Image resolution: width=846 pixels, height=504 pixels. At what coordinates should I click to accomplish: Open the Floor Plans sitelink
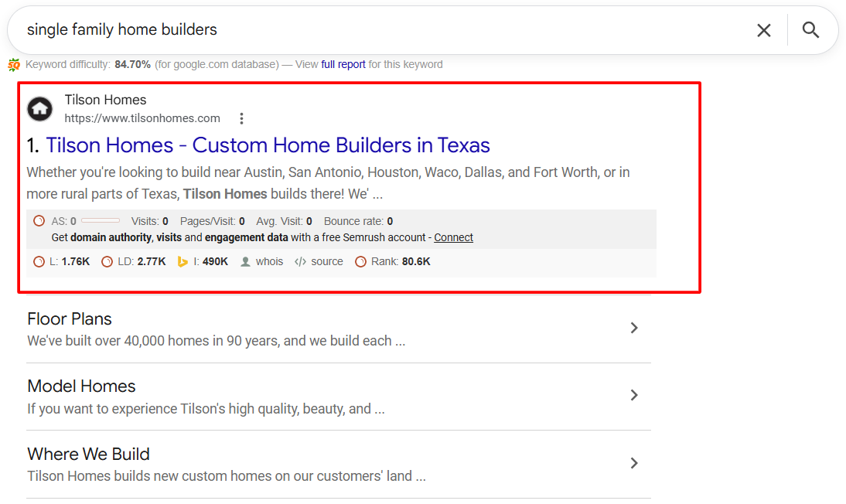pos(70,319)
